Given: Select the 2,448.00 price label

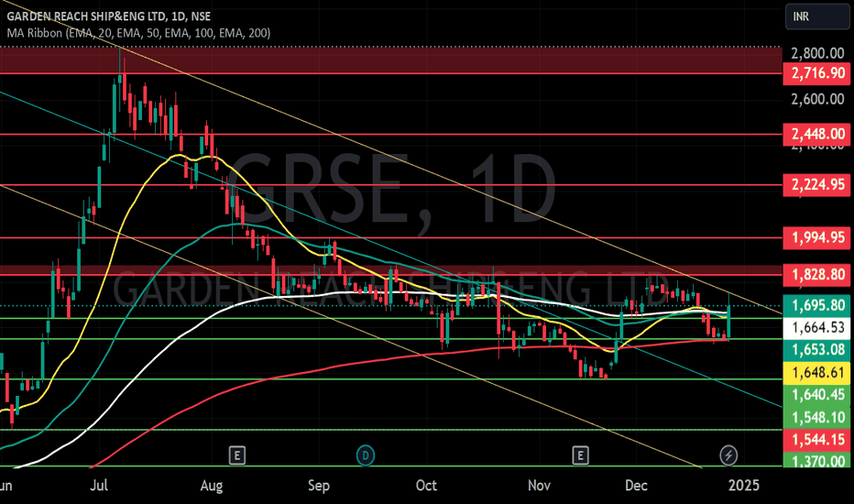Looking at the screenshot, I should coord(816,134).
